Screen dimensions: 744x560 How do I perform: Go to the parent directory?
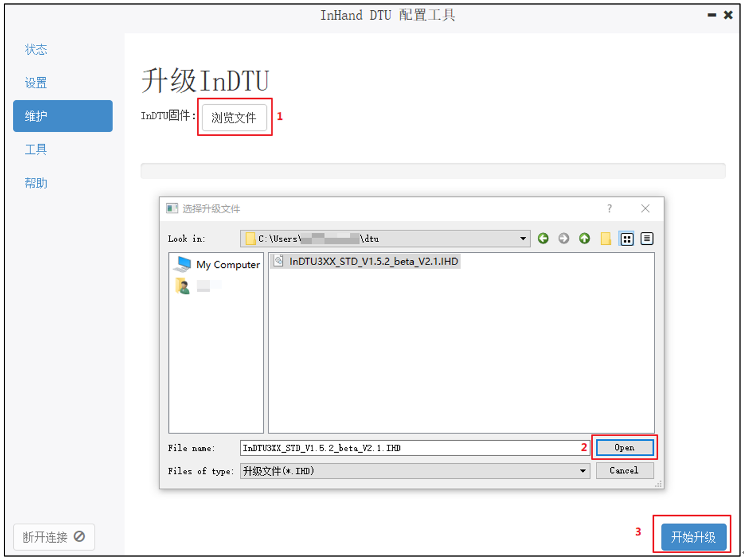point(584,239)
